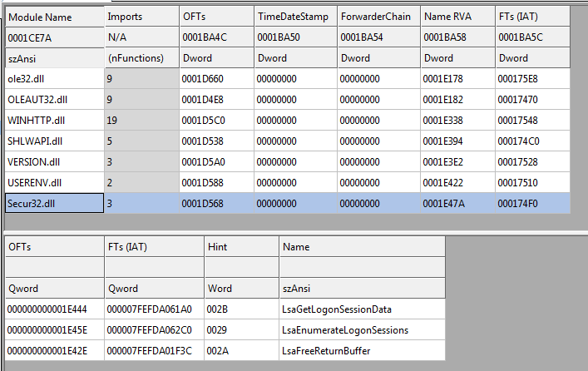Select the highlighted Secur32.dll module cell
Screen dimensions: 588x371
point(54,203)
